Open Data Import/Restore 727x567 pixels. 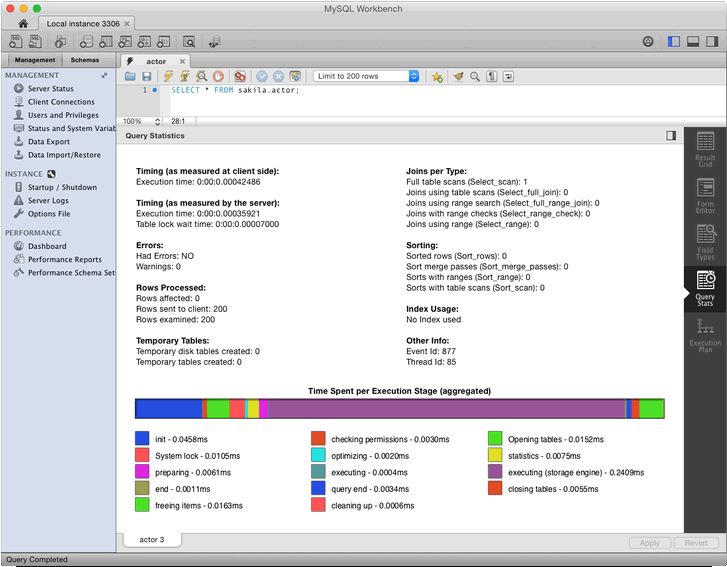[x=64, y=155]
